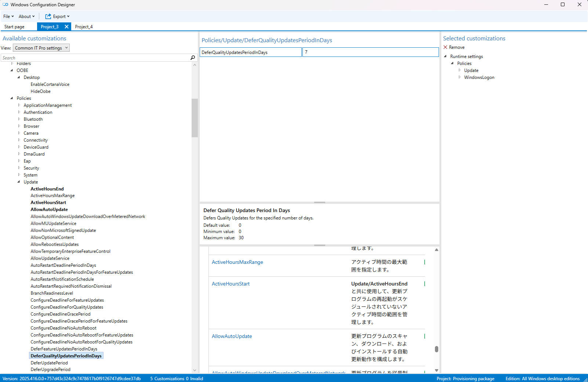Switch to the Project_4 tab
588x382 pixels.
tap(84, 27)
